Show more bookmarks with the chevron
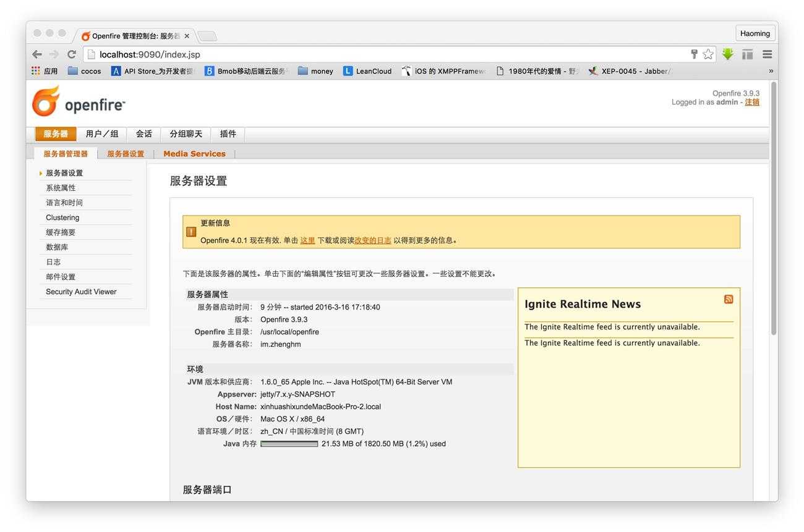Viewport: 804px width, 532px height. (x=771, y=71)
